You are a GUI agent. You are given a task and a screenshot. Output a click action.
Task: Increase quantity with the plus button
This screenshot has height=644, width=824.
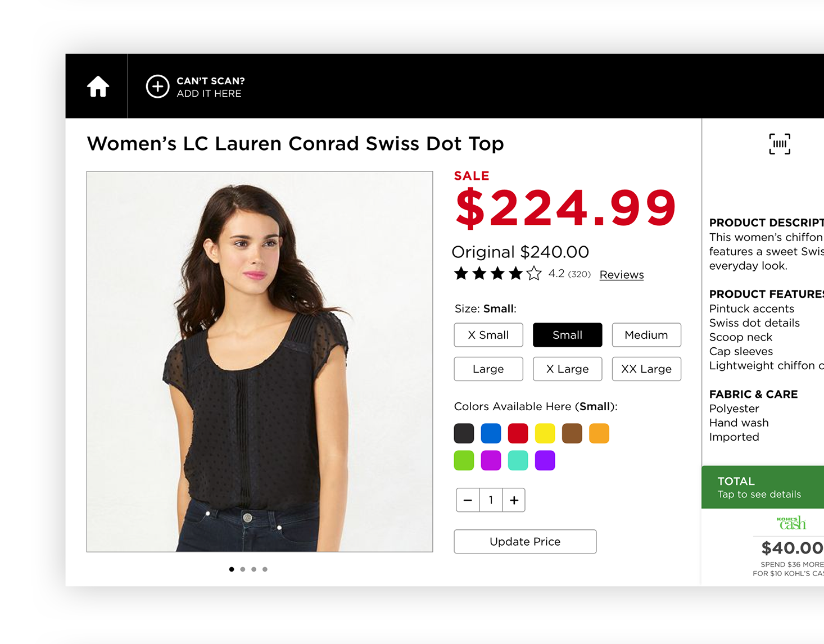point(514,500)
